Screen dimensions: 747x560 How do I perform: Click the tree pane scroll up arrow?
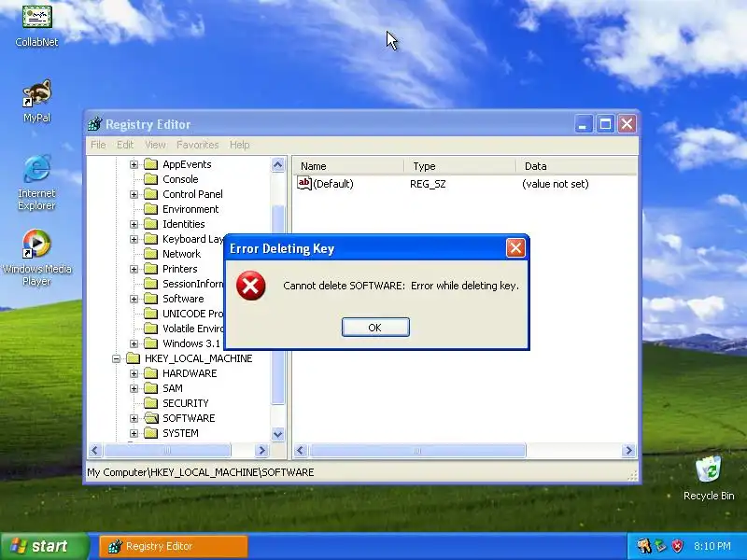[277, 165]
